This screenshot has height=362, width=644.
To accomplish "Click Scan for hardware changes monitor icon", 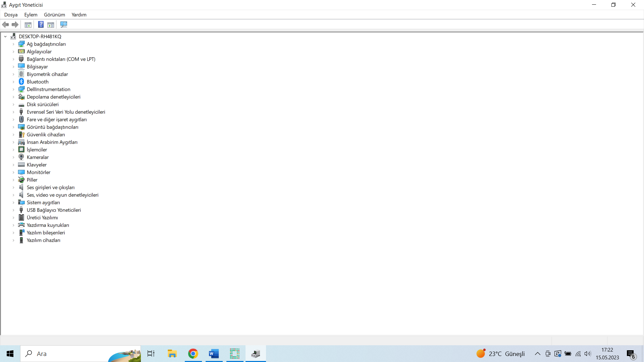I will tap(63, 24).
